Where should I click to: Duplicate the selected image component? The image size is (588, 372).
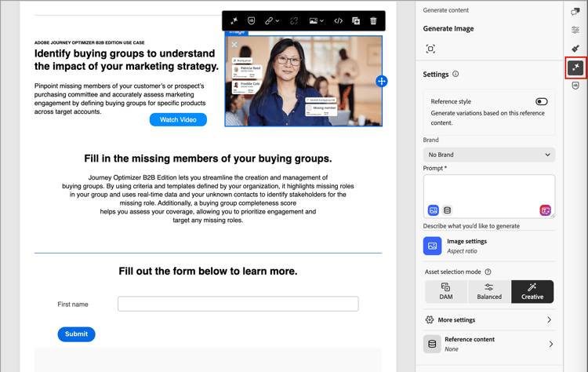[356, 20]
